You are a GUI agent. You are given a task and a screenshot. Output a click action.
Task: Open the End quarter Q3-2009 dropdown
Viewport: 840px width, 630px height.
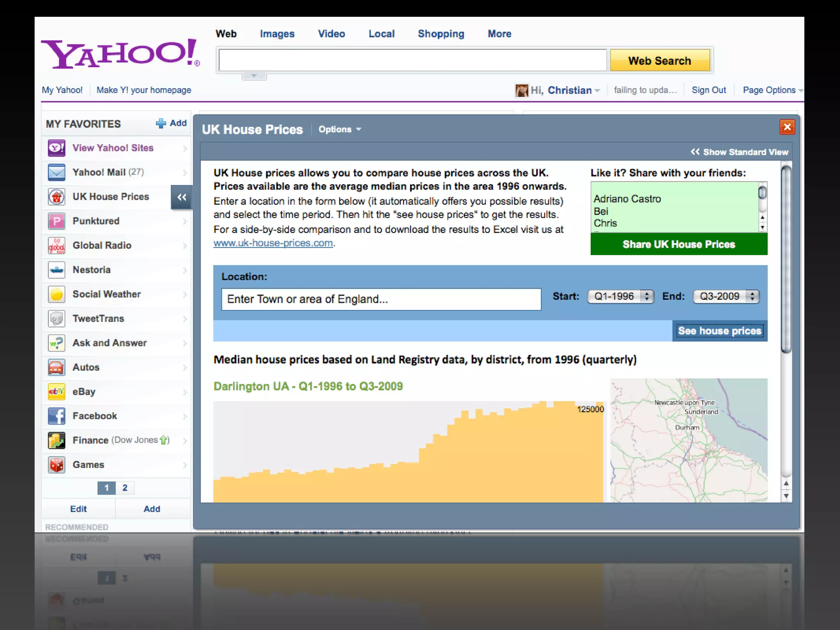coord(726,296)
